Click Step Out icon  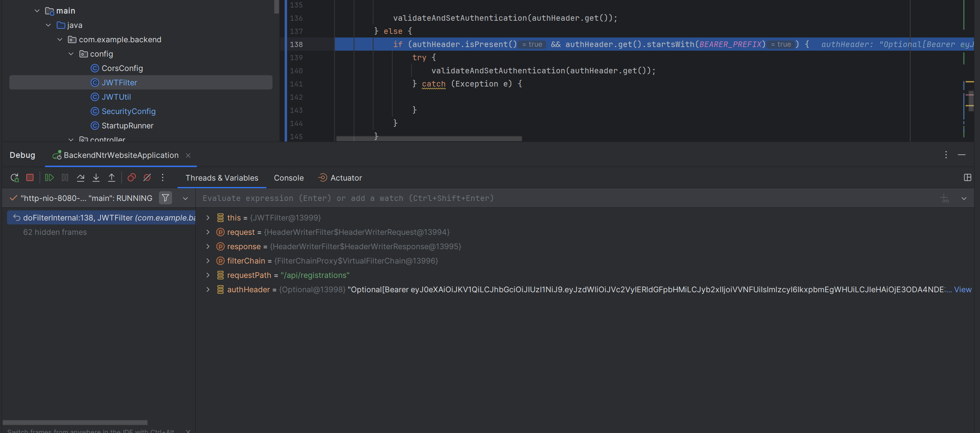[x=112, y=178]
